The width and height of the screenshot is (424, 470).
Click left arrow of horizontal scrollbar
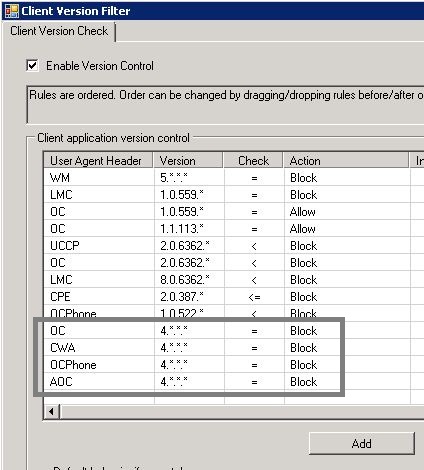tap(51, 412)
